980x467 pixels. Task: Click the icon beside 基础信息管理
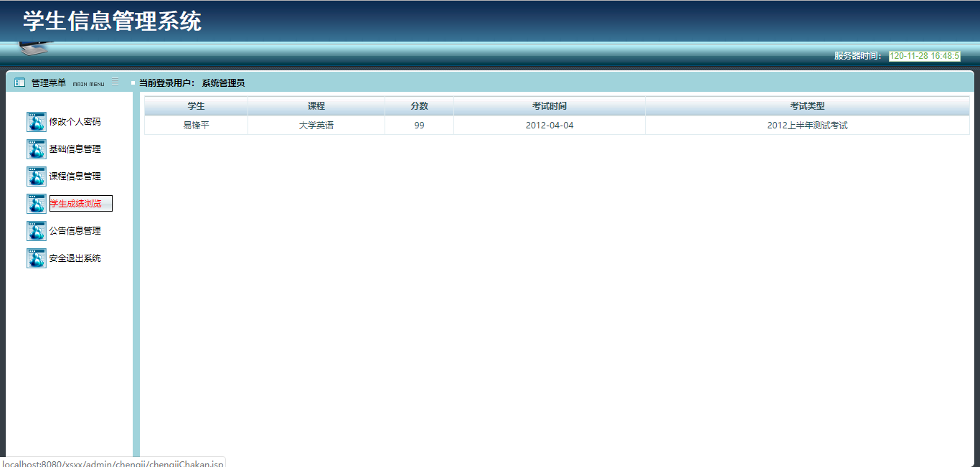coord(37,149)
